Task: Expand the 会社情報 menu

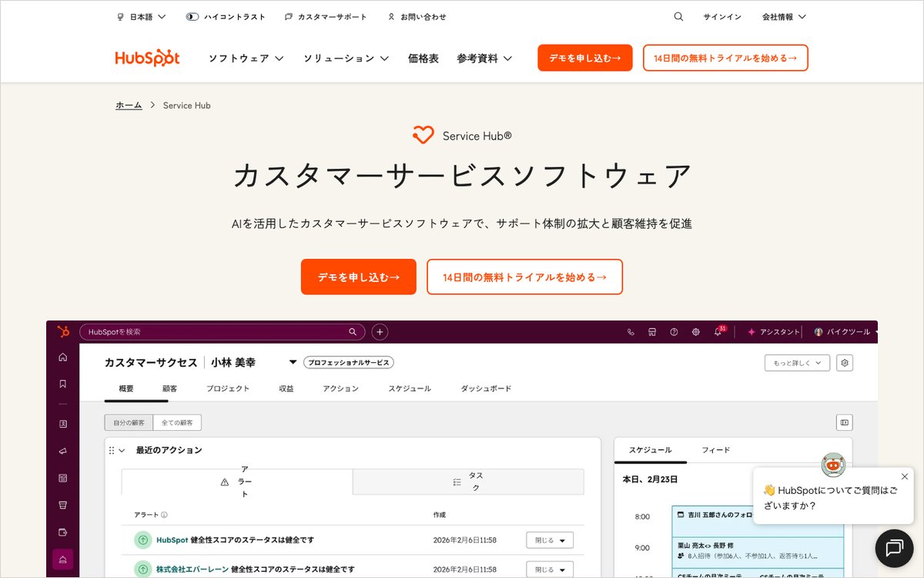Action: (784, 16)
